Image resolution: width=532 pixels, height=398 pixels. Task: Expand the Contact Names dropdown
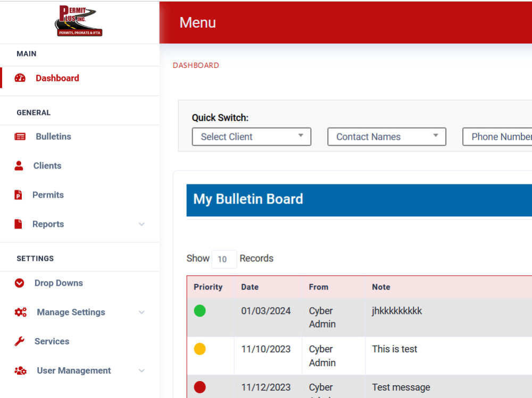coord(386,137)
